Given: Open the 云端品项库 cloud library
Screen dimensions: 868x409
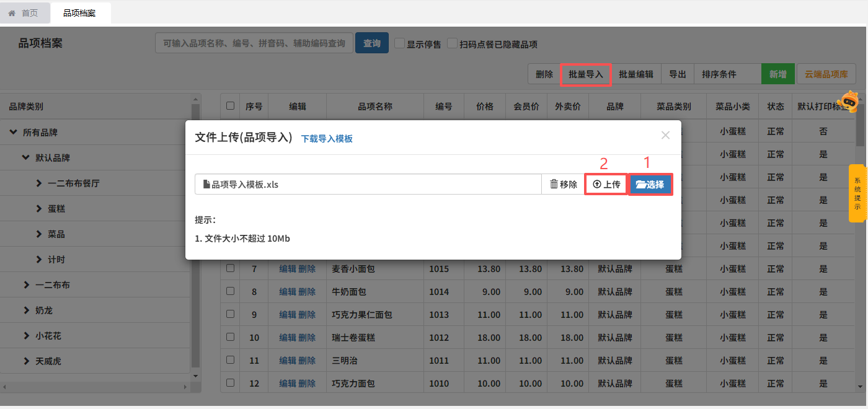Looking at the screenshot, I should tap(826, 74).
